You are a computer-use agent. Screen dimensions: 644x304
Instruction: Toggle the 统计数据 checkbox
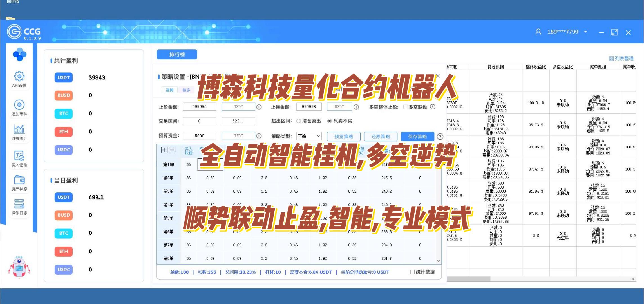[x=412, y=272]
